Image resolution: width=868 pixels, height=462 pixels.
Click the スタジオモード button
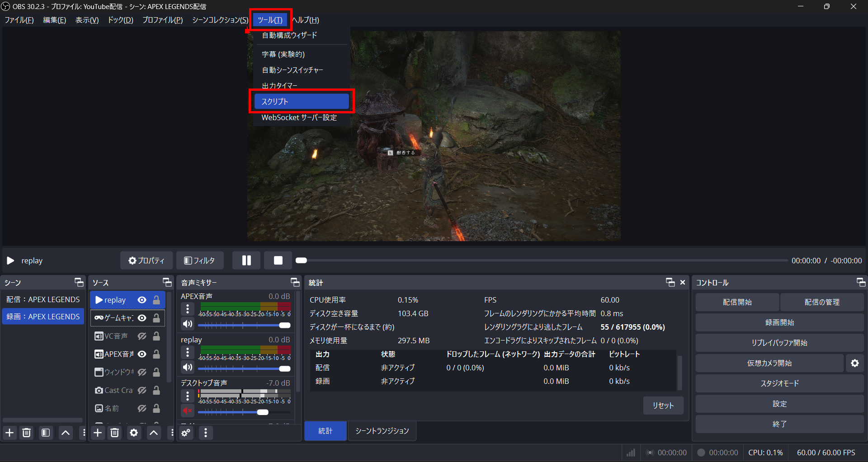(779, 383)
